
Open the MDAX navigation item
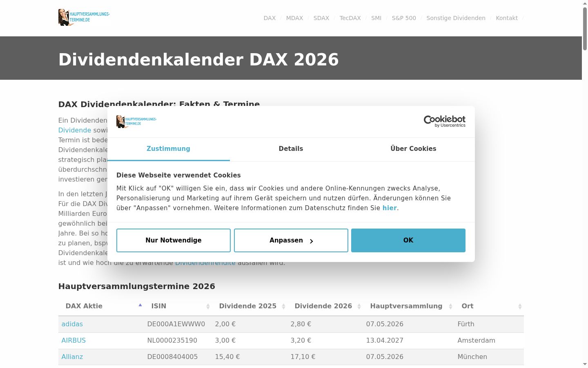(294, 18)
